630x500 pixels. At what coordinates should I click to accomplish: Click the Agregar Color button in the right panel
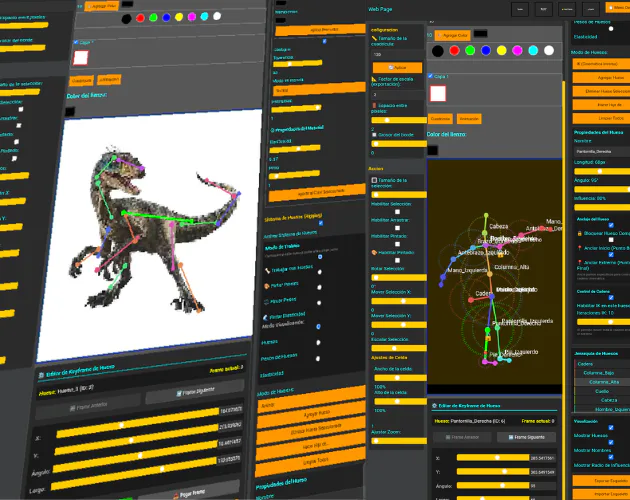(x=452, y=35)
